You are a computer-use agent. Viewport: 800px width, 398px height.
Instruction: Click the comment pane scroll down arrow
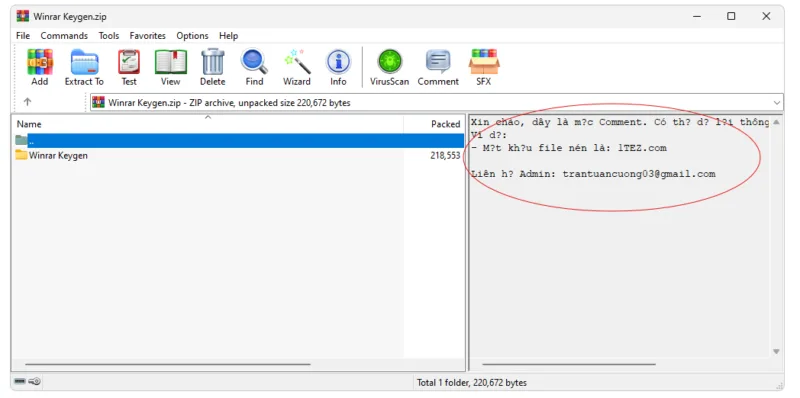pyautogui.click(x=777, y=352)
